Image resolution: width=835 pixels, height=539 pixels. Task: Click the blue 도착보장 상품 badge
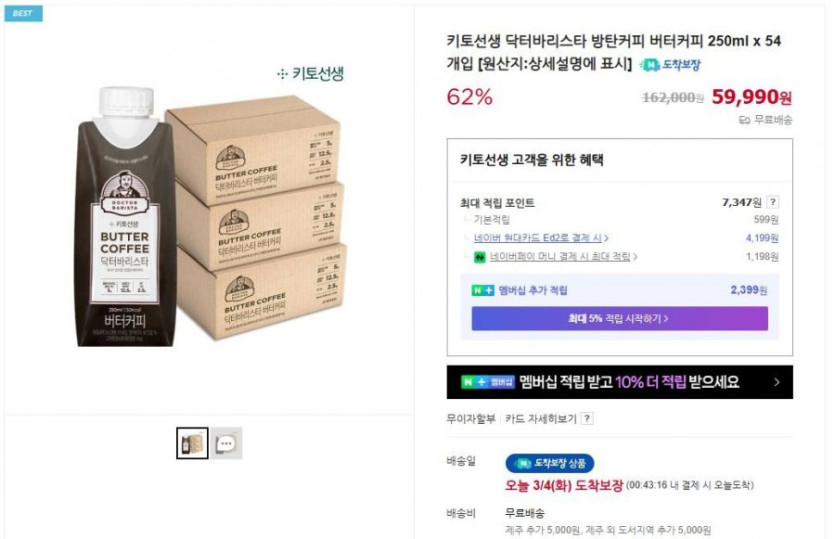549,463
